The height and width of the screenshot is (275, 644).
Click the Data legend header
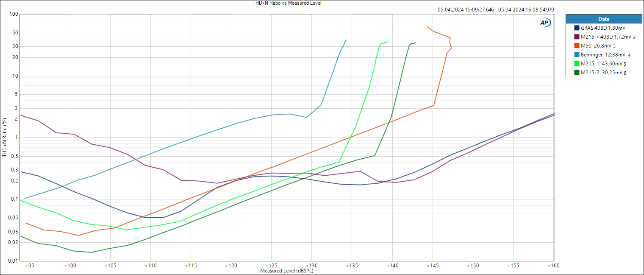(604, 19)
